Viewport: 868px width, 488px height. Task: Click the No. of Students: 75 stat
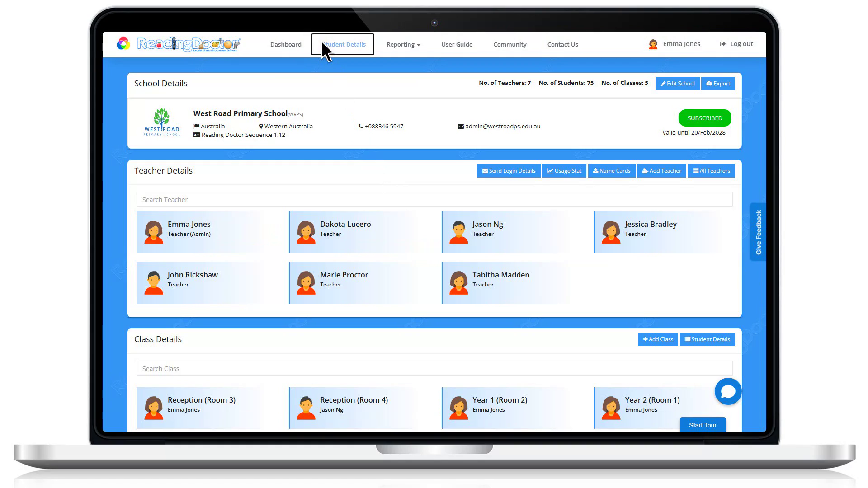(x=566, y=83)
